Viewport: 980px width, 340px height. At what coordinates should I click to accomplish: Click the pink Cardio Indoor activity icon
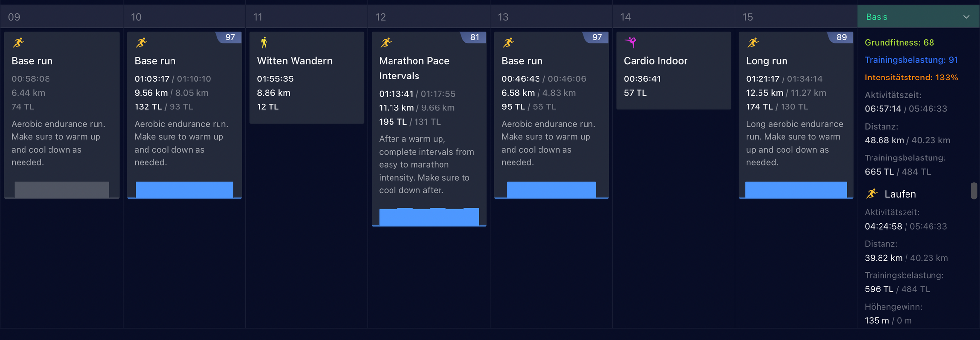pos(631,43)
